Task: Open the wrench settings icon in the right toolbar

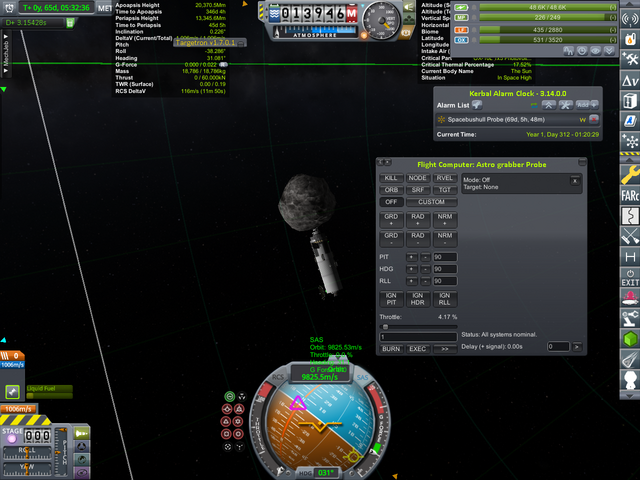Action: click(630, 177)
